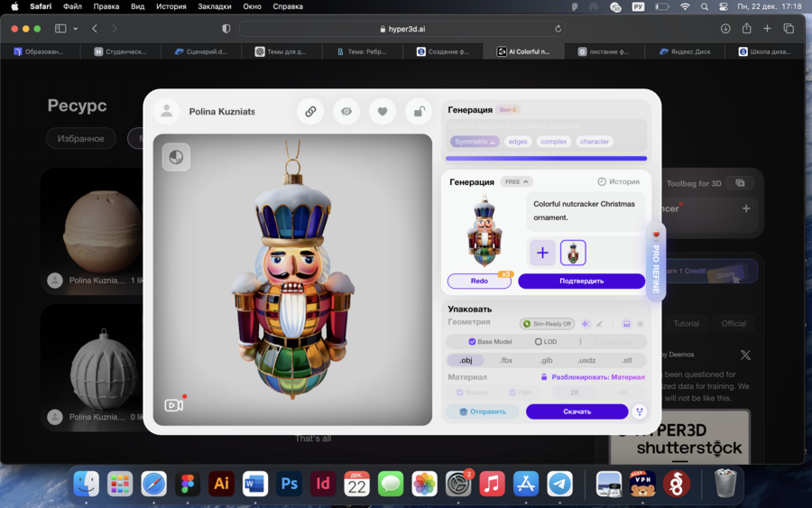The height and width of the screenshot is (508, 812).
Task: Select .usdz export format
Action: click(586, 360)
